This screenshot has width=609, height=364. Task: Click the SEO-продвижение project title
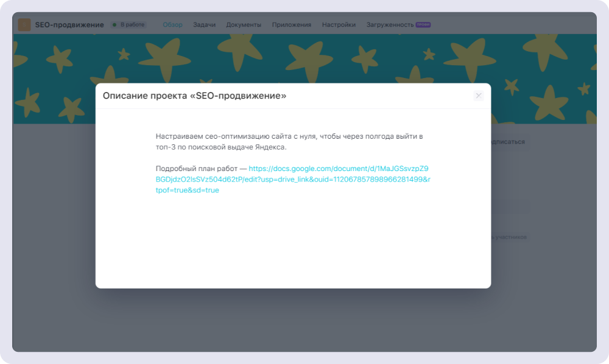(69, 24)
